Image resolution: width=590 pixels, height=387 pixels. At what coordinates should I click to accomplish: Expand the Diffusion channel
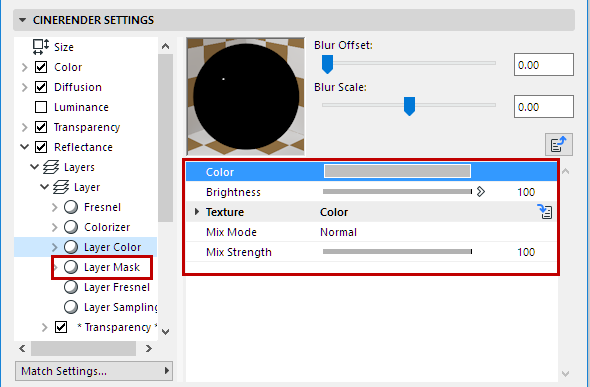25,87
